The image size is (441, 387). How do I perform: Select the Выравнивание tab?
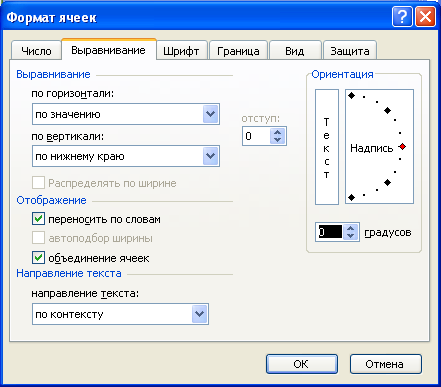[x=109, y=50]
